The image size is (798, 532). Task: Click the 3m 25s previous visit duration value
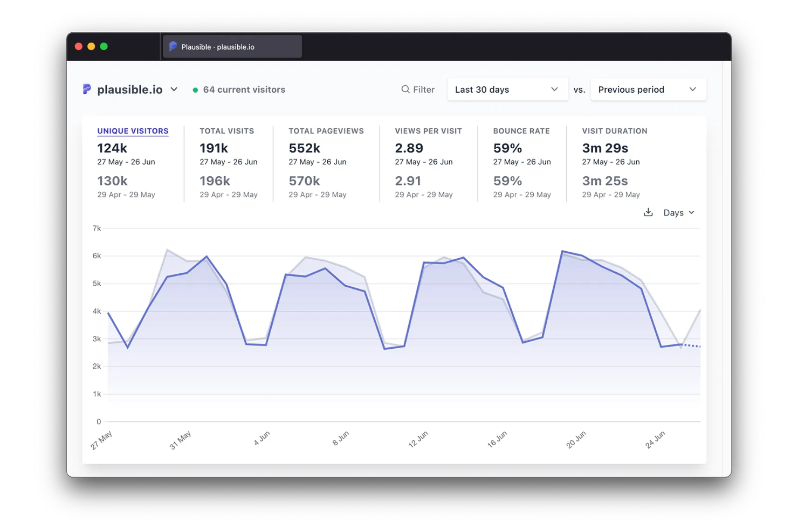coord(605,181)
